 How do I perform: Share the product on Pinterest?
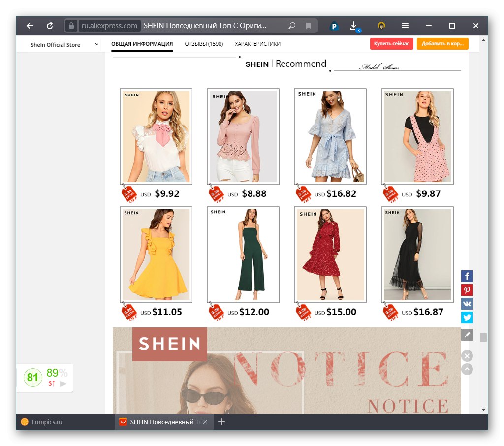point(467,290)
